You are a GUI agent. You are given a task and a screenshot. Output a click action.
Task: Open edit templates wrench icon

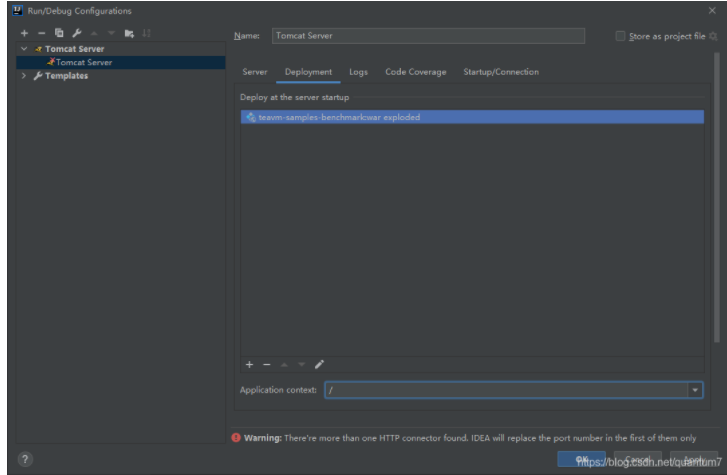[76, 33]
